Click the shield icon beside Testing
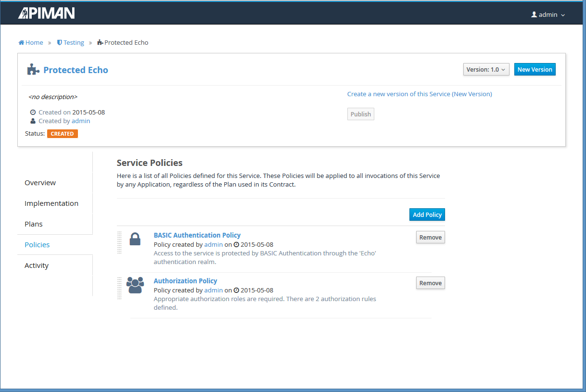 tap(60, 42)
